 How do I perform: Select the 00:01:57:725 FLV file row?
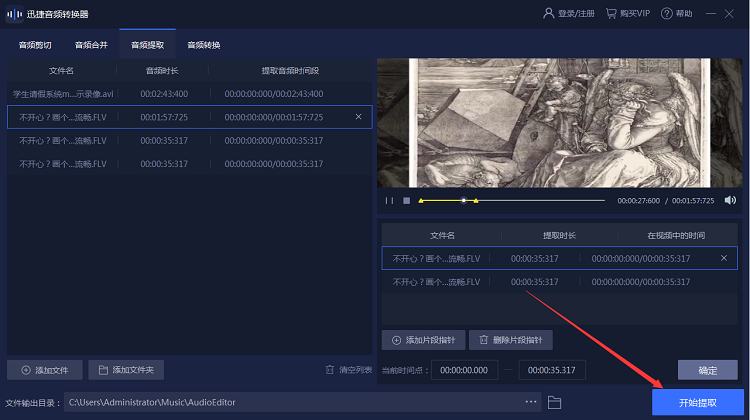[189, 117]
